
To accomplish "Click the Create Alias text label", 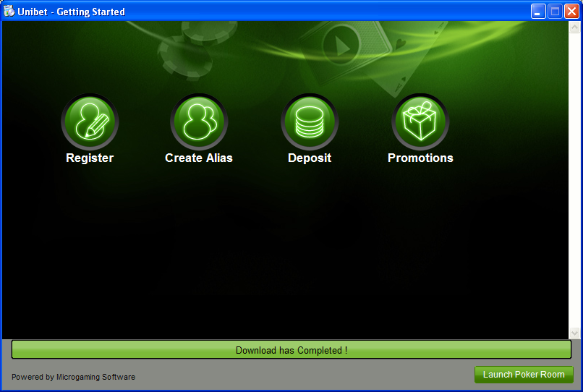I will 199,158.
